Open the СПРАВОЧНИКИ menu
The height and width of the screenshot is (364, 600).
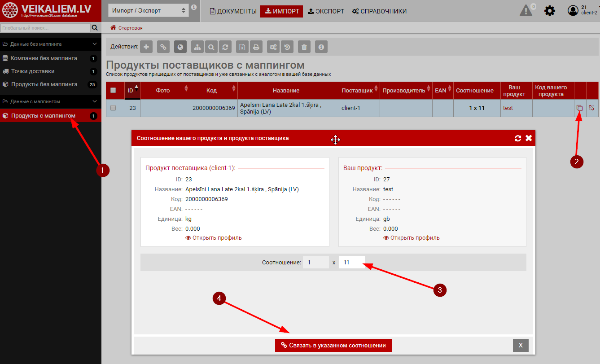tap(379, 11)
